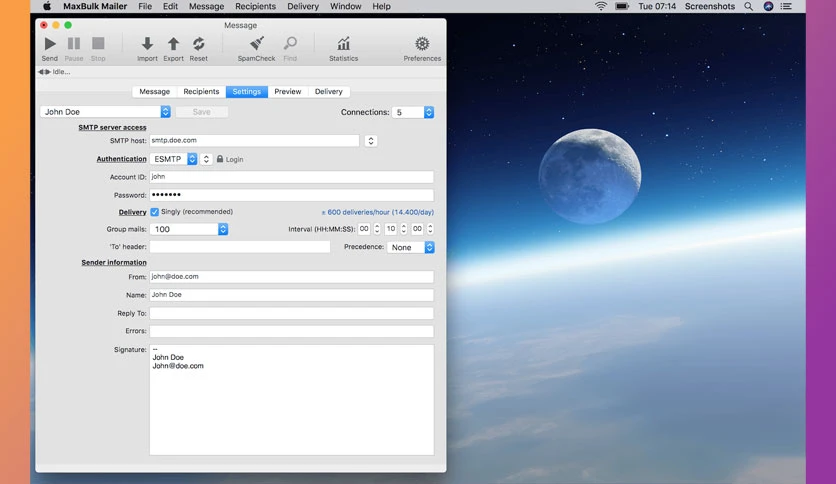
Task: Click the Idle status arrows icon
Action: tap(44, 72)
